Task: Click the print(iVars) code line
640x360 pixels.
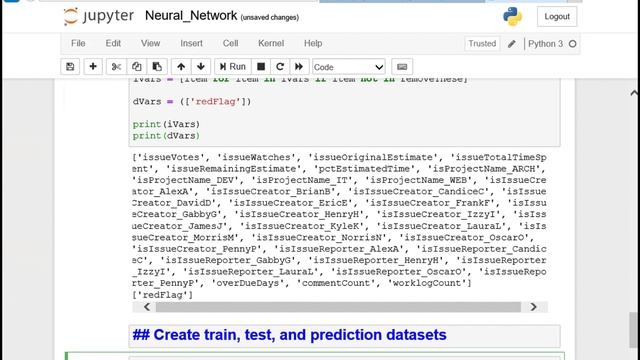Action: click(x=166, y=124)
